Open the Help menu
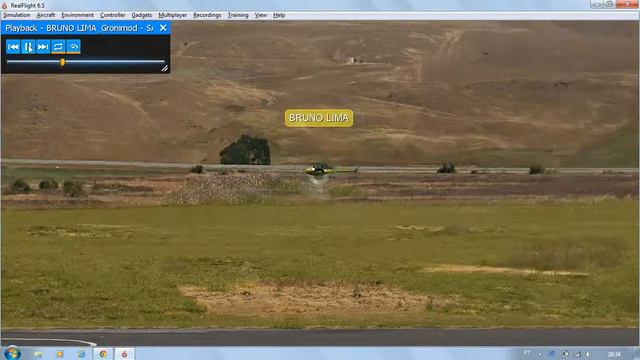 pos(279,15)
